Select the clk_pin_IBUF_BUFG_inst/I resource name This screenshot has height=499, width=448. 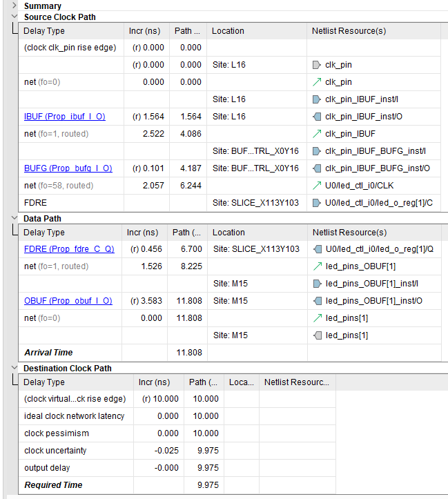point(376,151)
